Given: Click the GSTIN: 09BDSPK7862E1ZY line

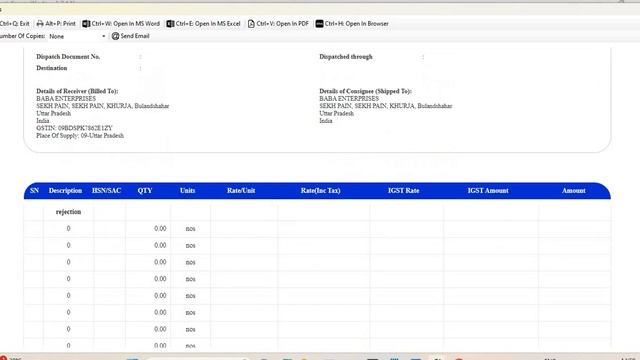Looking at the screenshot, I should pyautogui.click(x=74, y=128).
